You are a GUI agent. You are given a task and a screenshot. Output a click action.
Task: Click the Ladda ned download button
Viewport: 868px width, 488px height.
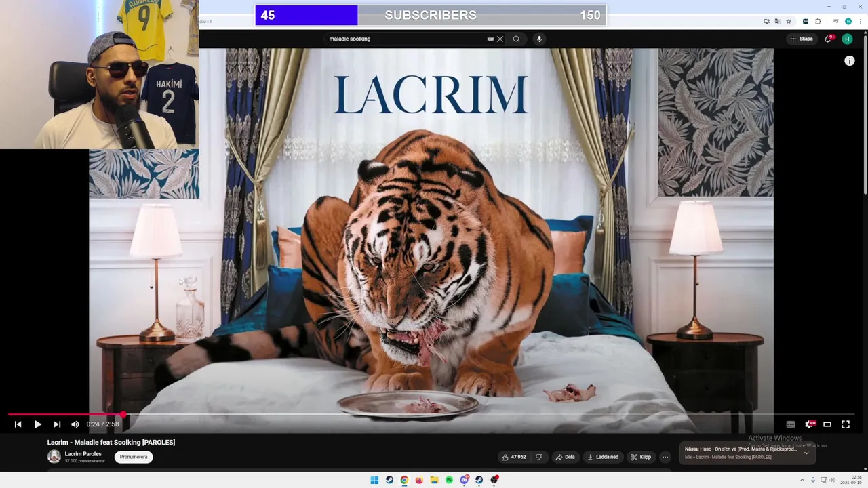point(603,457)
